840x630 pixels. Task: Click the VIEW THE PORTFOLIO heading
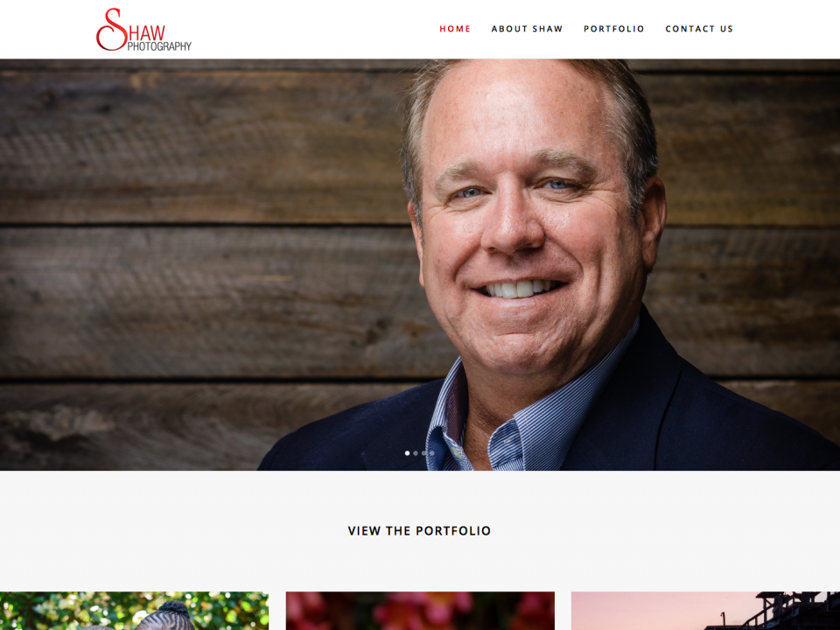[419, 531]
